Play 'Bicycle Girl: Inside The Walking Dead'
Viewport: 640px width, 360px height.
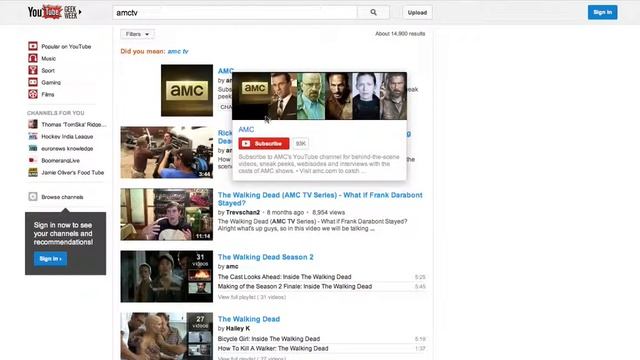click(269, 339)
